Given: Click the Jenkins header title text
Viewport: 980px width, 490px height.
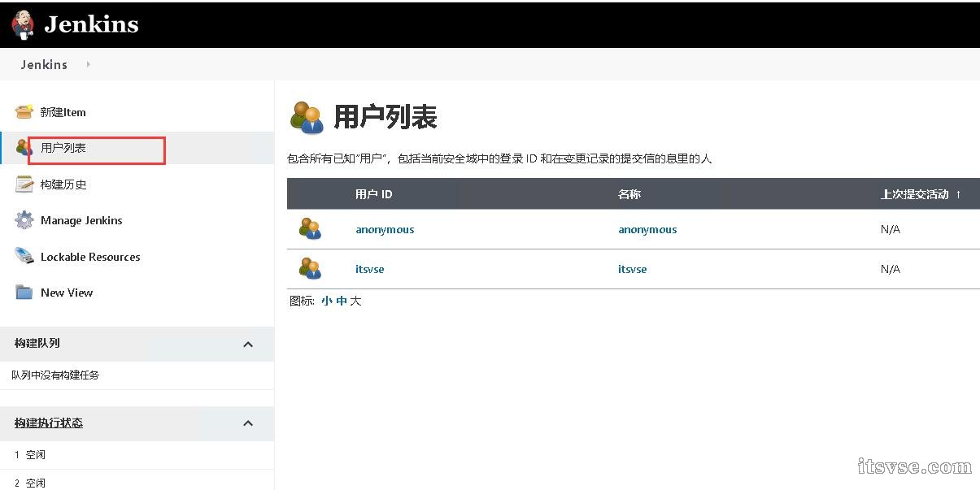Looking at the screenshot, I should point(92,25).
